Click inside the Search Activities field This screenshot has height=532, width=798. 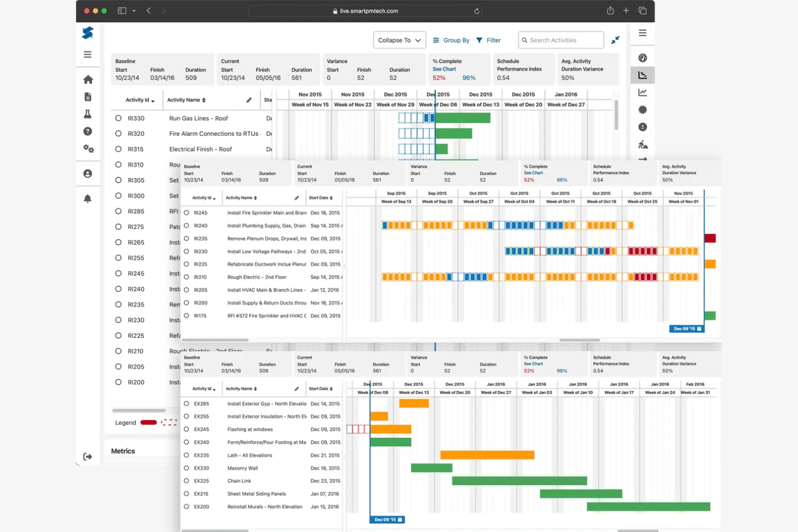561,40
